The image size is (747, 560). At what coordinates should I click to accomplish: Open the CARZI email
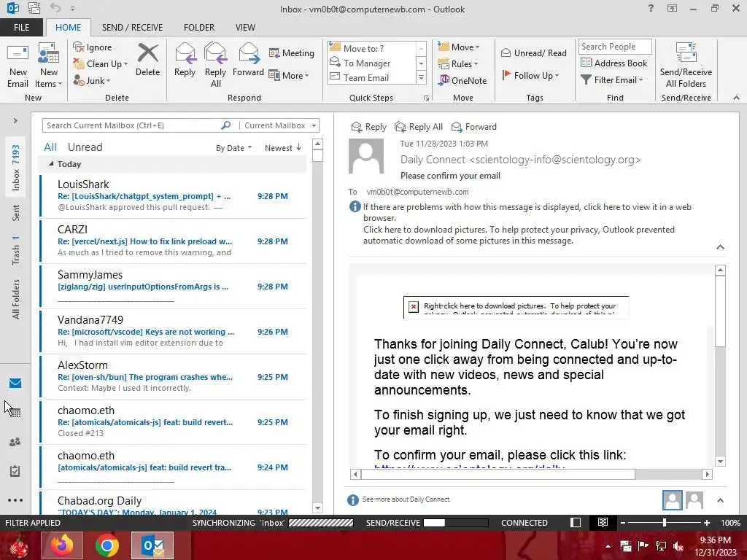[x=173, y=241]
